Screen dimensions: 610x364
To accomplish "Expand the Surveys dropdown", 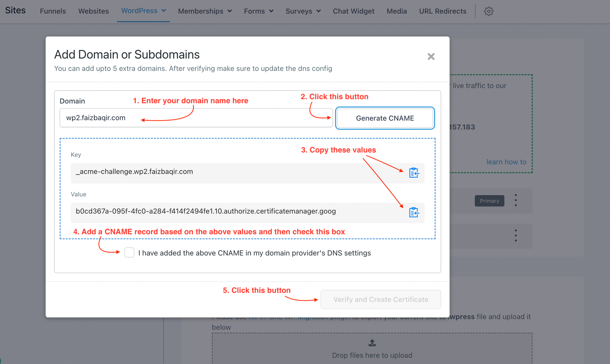I will click(x=303, y=11).
